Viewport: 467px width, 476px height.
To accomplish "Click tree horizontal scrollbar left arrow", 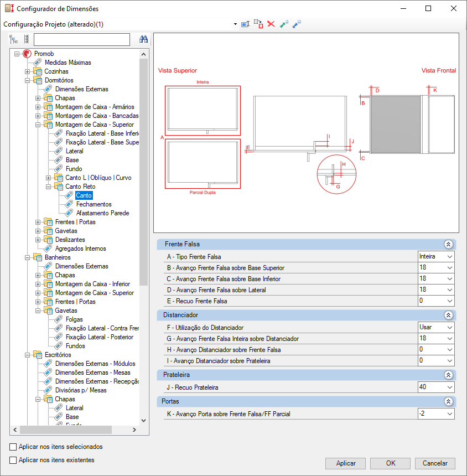I will [x=15, y=430].
